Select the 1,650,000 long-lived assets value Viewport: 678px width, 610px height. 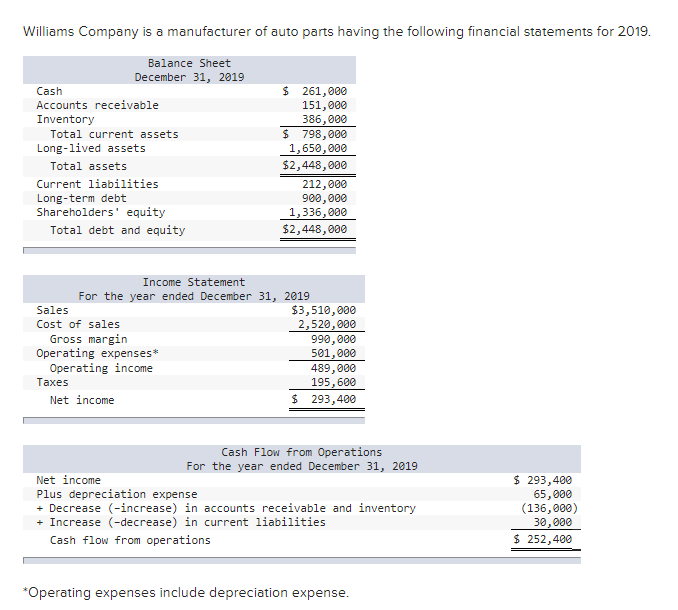318,148
